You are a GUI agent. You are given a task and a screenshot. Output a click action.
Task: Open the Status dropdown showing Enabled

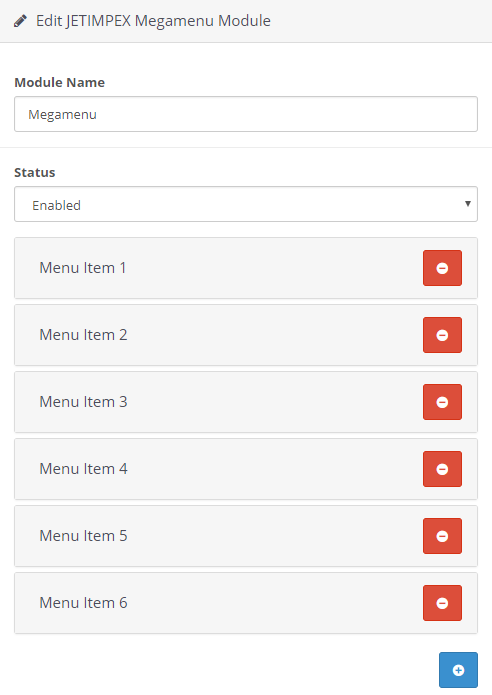(x=246, y=204)
